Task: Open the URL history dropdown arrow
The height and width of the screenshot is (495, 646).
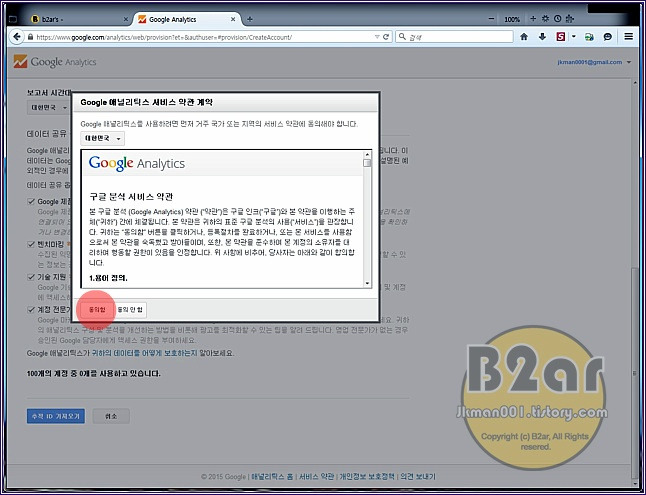Action: pyautogui.click(x=377, y=37)
